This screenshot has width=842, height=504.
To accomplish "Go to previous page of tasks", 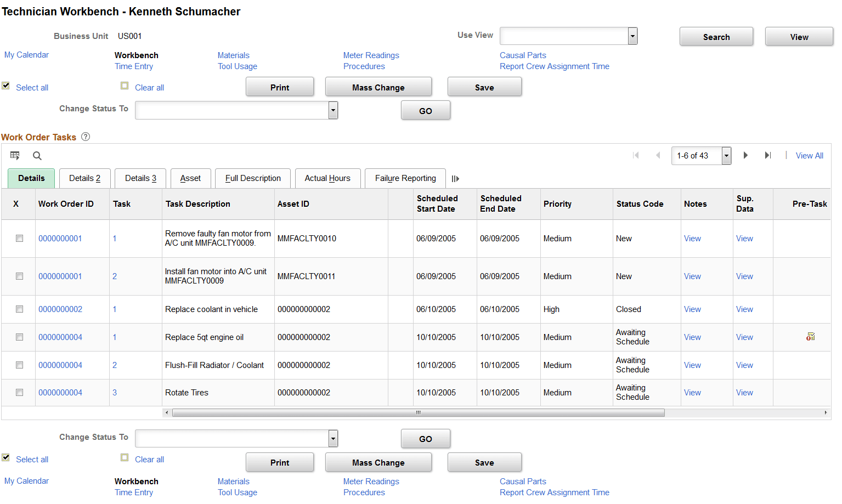I will click(x=658, y=155).
